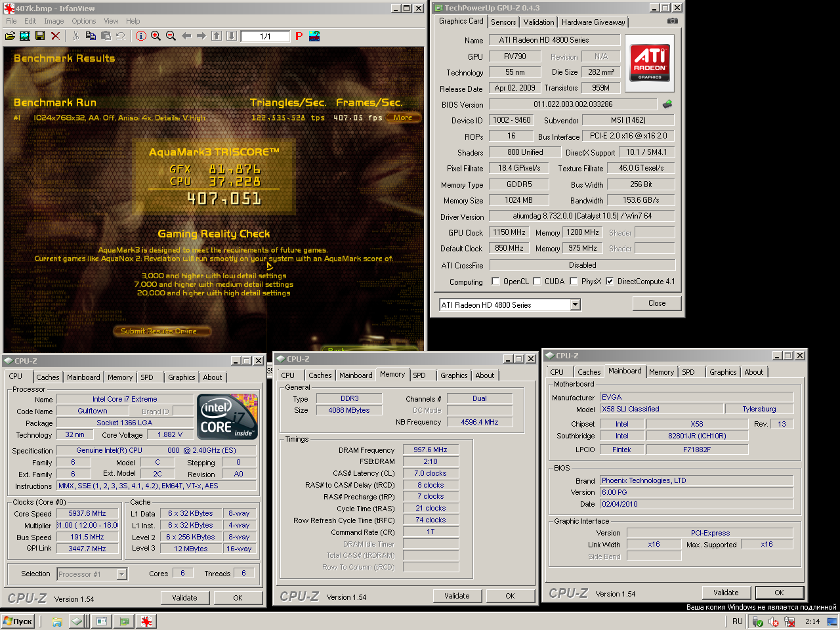Select SPD tab in middle CPU-Z window
This screenshot has width=840, height=630.
click(x=419, y=375)
